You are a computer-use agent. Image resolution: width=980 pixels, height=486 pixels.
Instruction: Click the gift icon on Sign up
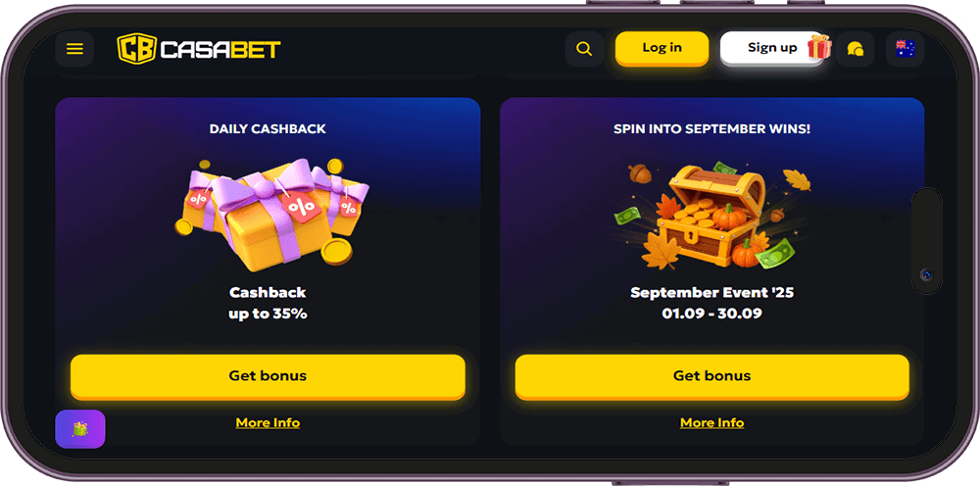coord(819,47)
